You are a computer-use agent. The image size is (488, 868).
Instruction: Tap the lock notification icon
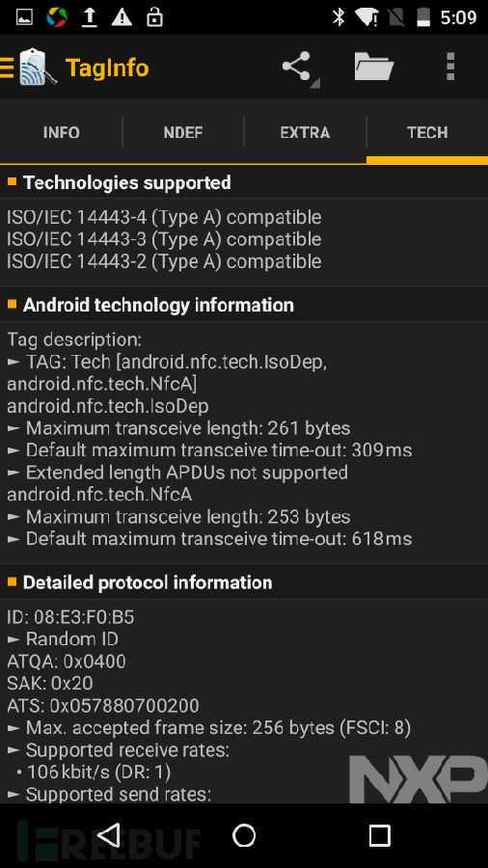[154, 17]
